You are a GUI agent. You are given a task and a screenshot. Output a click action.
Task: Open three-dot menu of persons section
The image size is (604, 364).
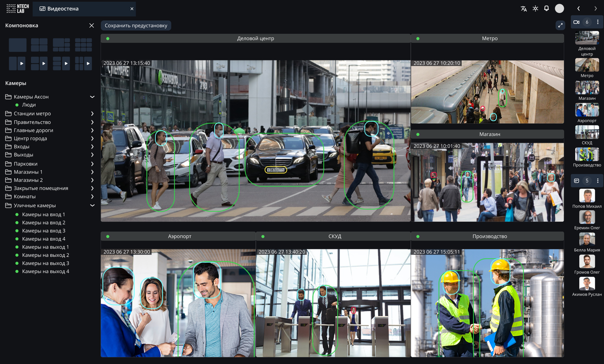[x=597, y=180]
